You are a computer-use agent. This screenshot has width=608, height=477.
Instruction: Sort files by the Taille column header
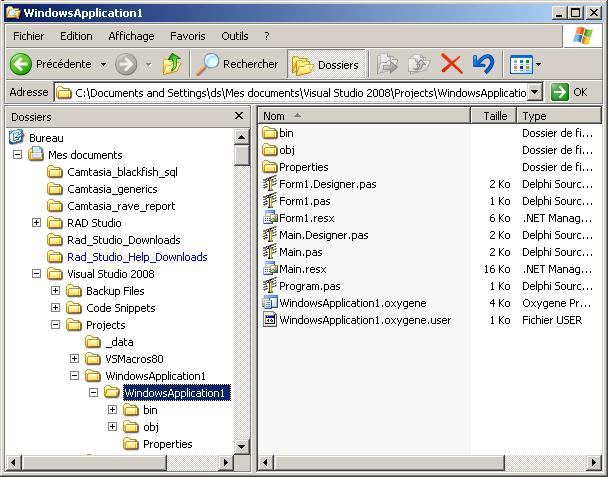tap(494, 116)
